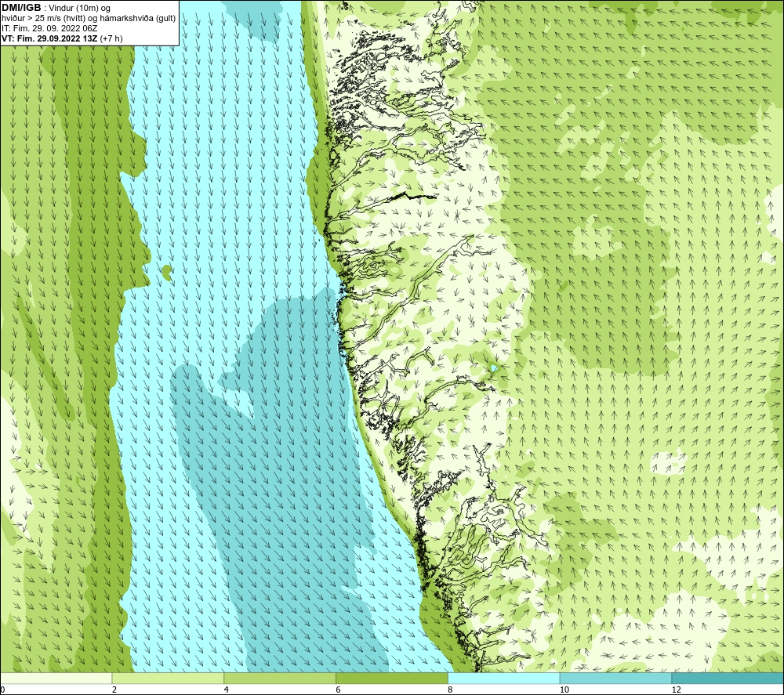
Task: Click the 2–4 m/s light green legend swatch
Action: [168, 678]
